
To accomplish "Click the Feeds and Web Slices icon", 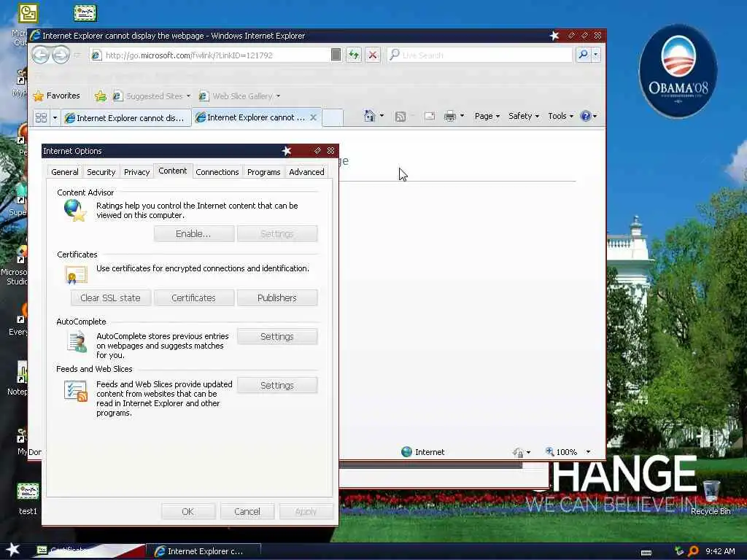I will click(76, 392).
